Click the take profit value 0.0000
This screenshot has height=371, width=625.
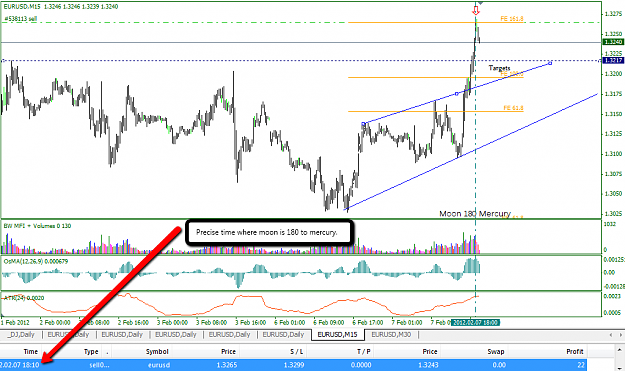coord(361,365)
